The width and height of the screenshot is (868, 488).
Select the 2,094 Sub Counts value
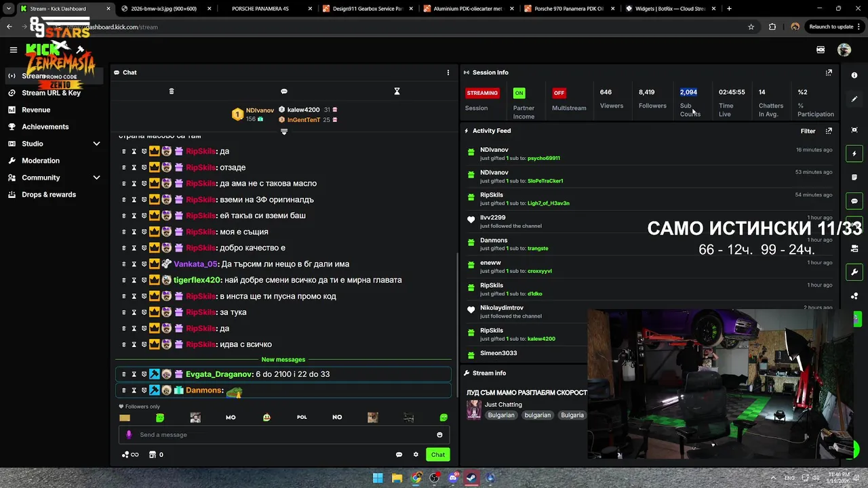pyautogui.click(x=688, y=92)
